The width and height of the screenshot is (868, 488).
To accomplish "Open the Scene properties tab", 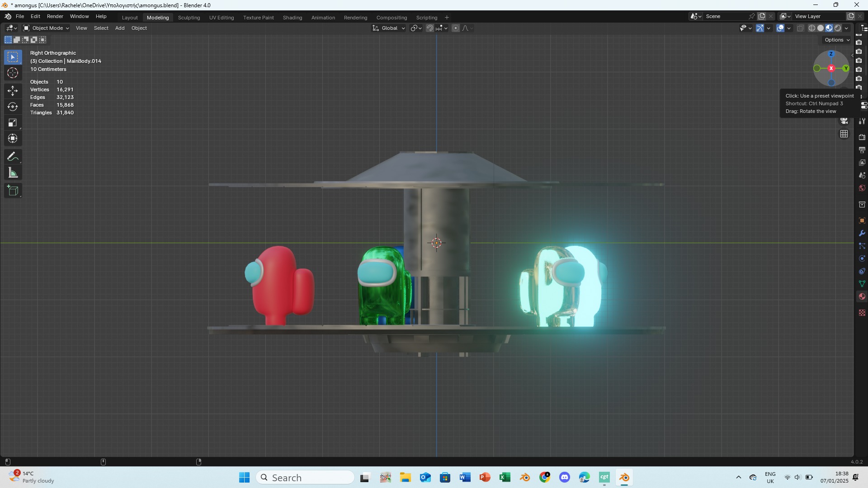I will click(x=862, y=175).
